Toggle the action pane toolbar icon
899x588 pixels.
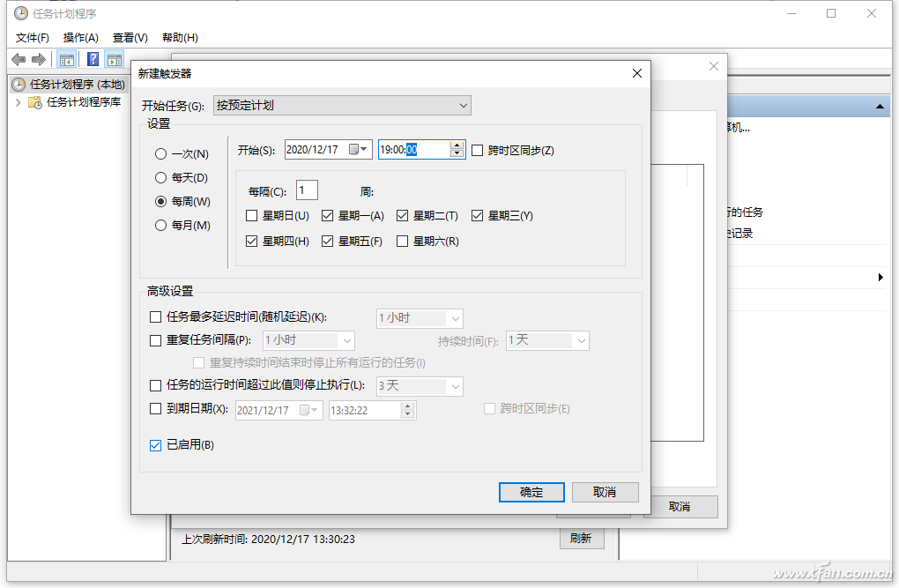(115, 59)
